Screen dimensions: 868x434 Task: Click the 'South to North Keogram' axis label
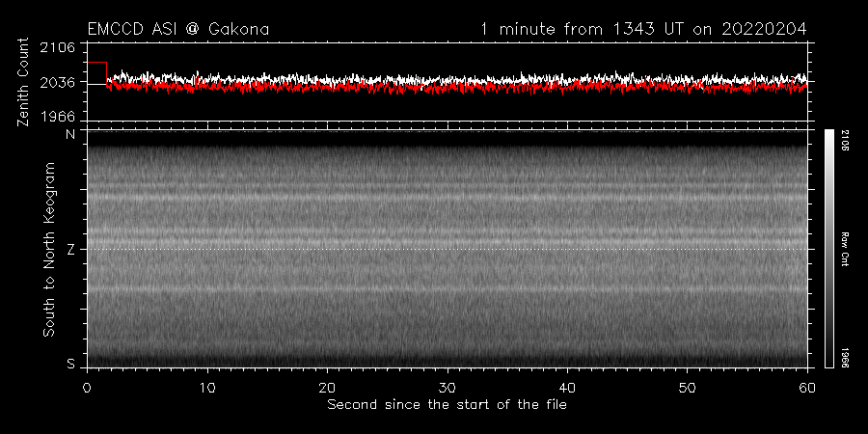pos(49,249)
